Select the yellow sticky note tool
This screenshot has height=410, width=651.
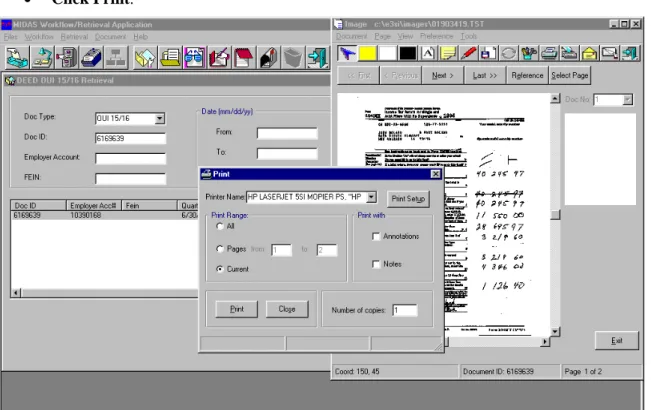coord(448,53)
